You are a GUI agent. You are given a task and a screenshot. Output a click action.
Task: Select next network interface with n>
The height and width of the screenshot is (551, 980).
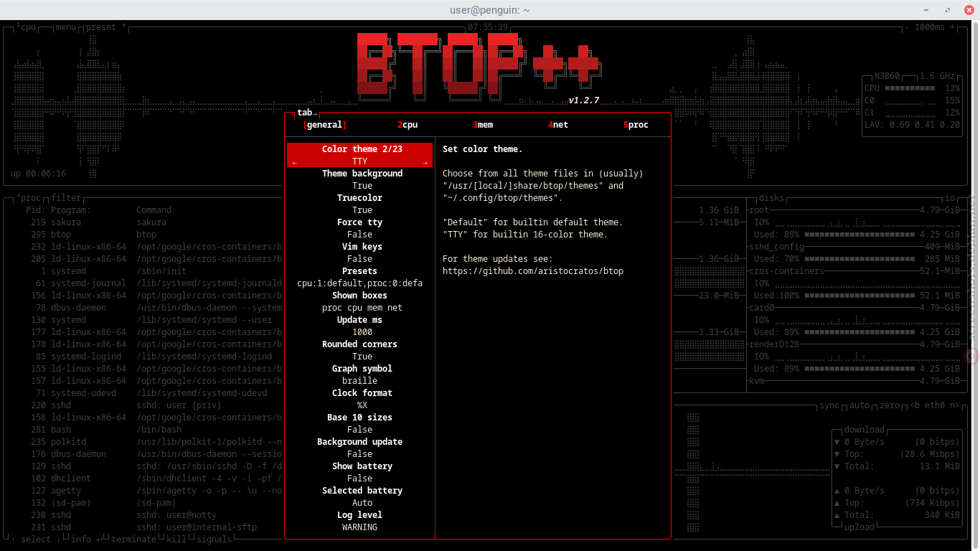[954, 405]
